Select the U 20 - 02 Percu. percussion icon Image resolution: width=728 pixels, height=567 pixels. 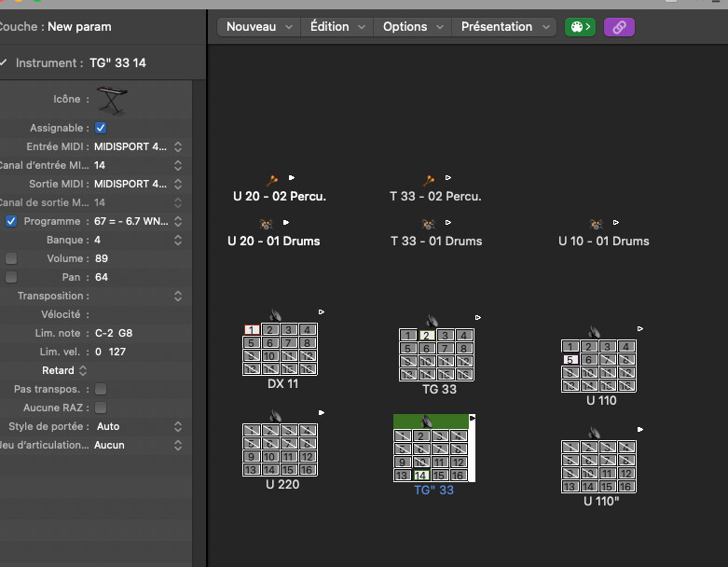pos(272,180)
